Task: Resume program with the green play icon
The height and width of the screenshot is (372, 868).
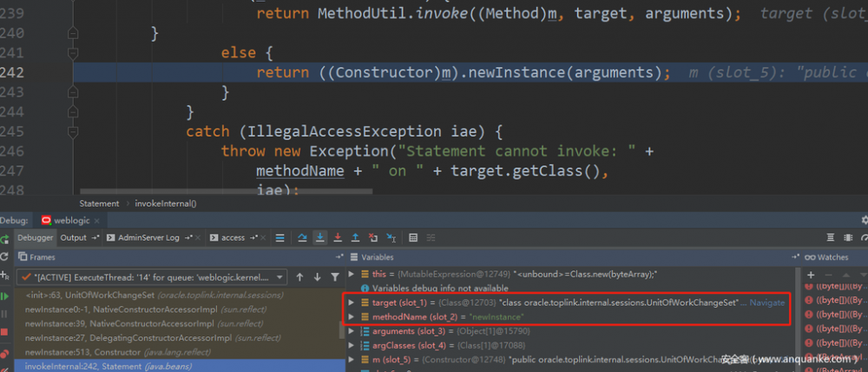Action: click(x=4, y=296)
